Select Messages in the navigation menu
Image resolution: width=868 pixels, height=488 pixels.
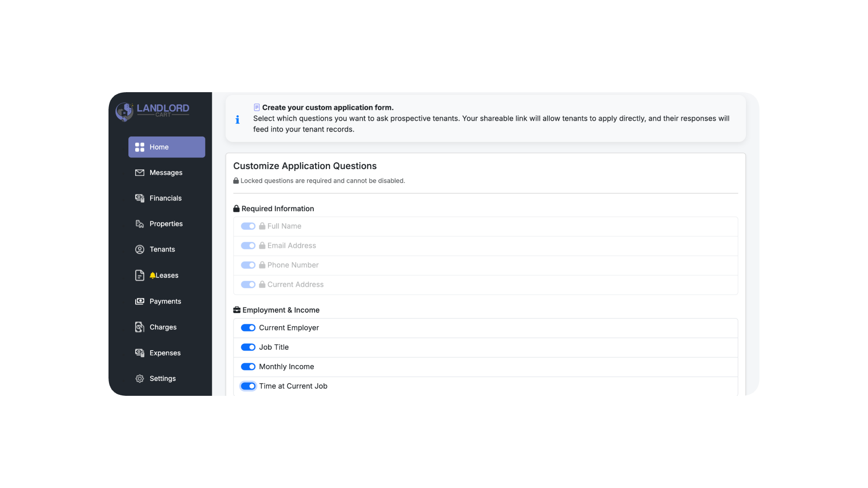coord(165,173)
